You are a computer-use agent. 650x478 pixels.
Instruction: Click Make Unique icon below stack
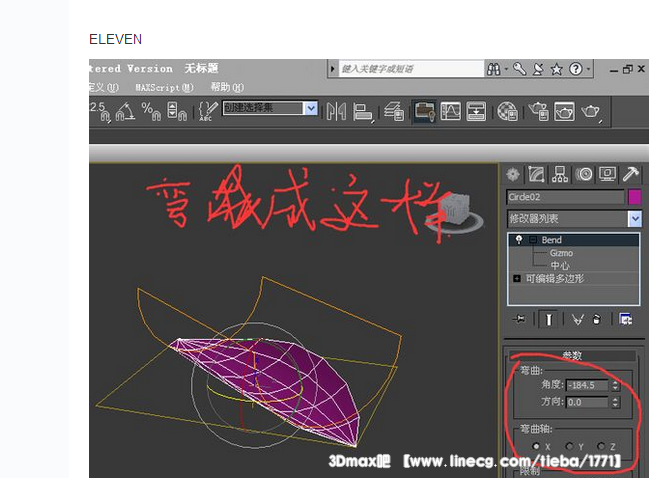pyautogui.click(x=577, y=319)
